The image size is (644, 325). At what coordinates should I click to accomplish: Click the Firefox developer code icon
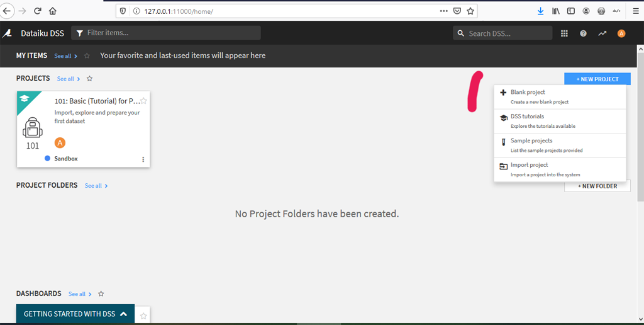(x=616, y=11)
